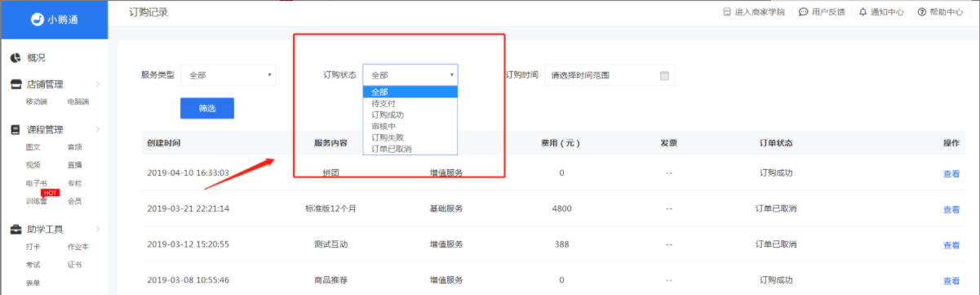This screenshot has height=295, width=980.
Task: Click the 请选择时间范围 date input
Action: pos(610,75)
